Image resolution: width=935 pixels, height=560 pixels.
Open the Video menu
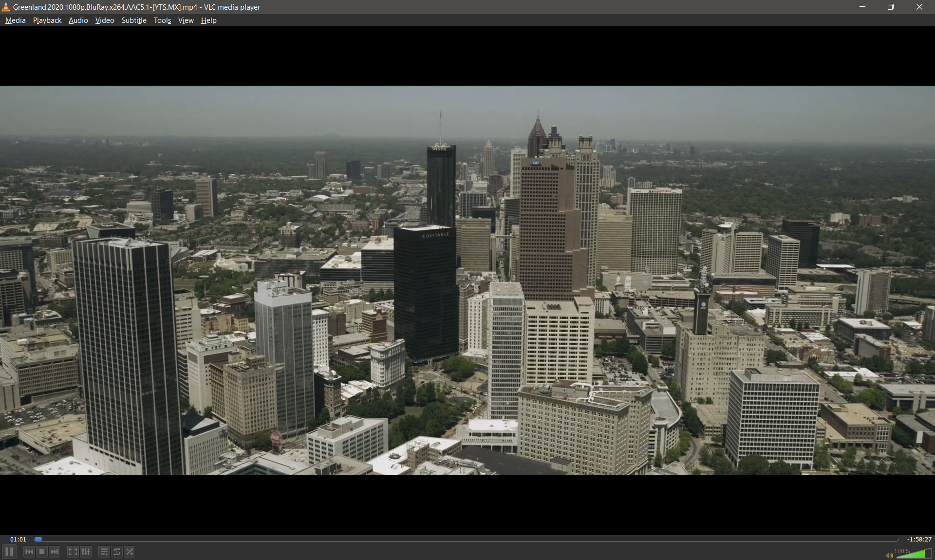click(x=105, y=20)
